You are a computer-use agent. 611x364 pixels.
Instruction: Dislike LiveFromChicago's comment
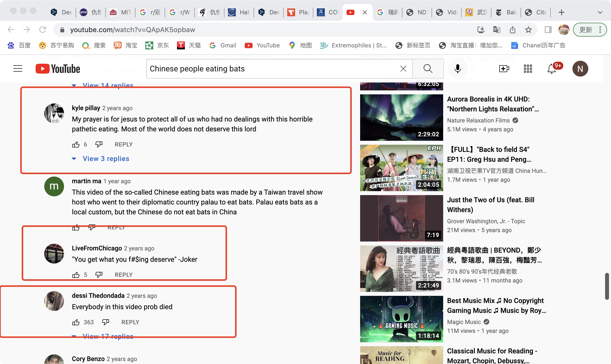[x=99, y=275]
